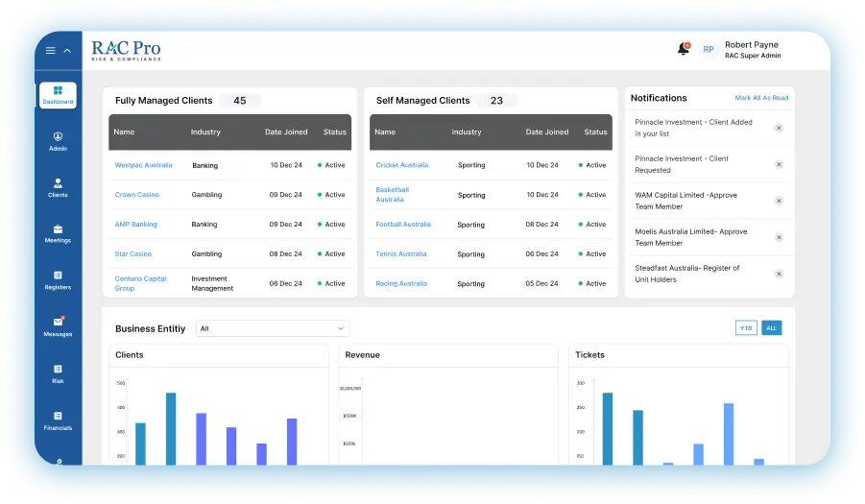This screenshot has height=504, width=865.
Task: Collapse sidebar using the up chevron
Action: [67, 51]
